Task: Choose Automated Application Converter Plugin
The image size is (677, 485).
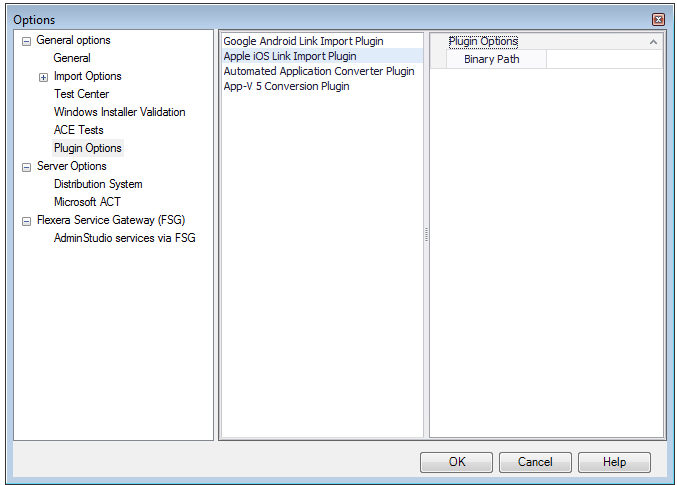Action: [318, 71]
